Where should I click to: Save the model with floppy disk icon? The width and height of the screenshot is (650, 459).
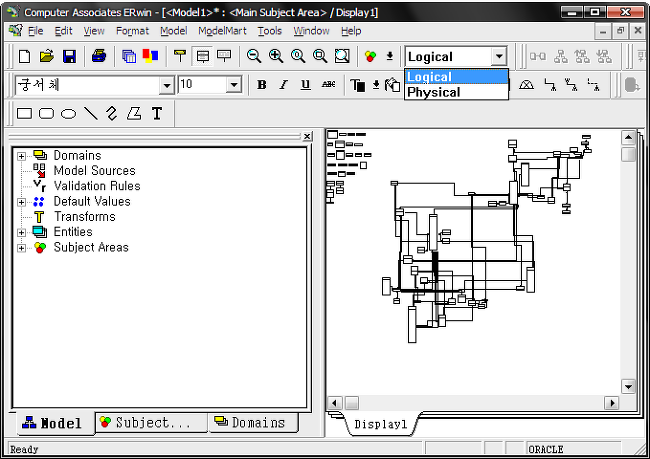[x=69, y=56]
